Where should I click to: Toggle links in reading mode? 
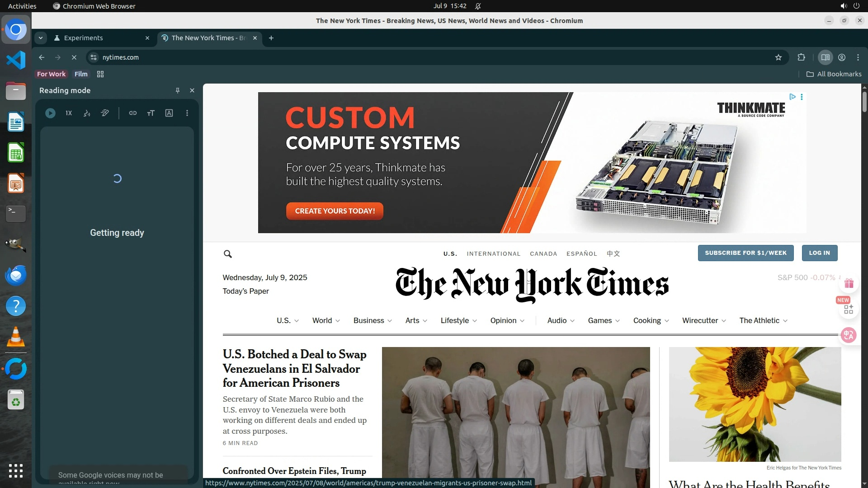132,113
